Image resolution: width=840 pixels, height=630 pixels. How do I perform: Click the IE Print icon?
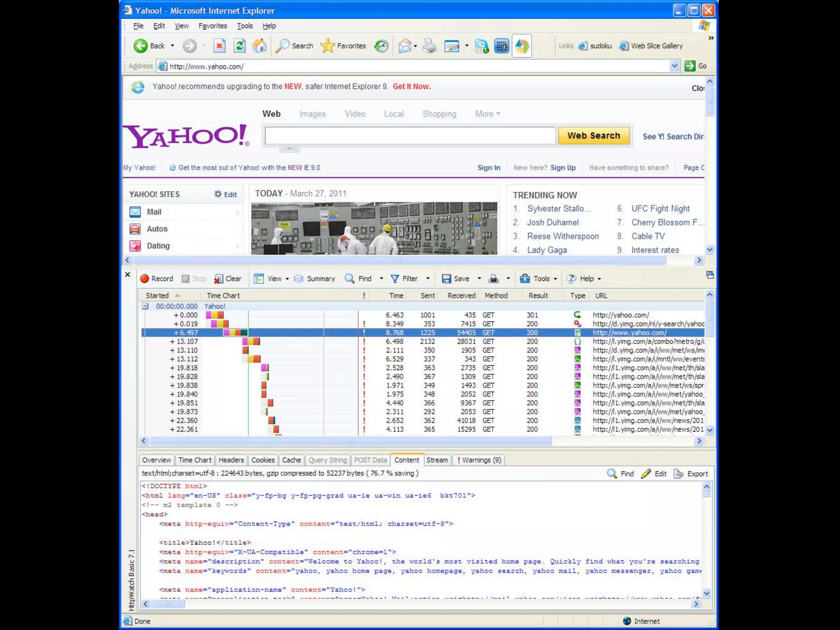click(x=429, y=46)
